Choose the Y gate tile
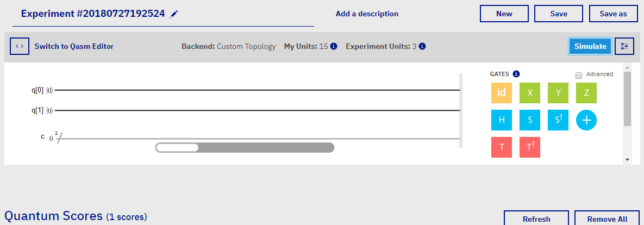Screen dimensions: 644x225 point(558,93)
